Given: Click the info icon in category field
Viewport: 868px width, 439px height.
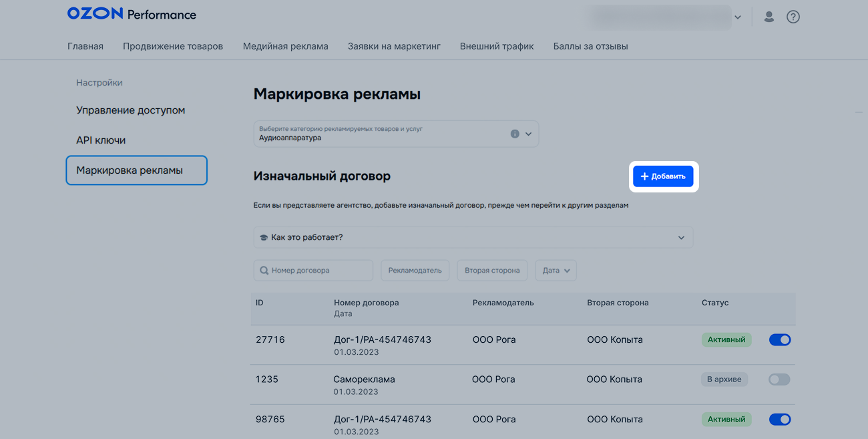Looking at the screenshot, I should pyautogui.click(x=515, y=134).
